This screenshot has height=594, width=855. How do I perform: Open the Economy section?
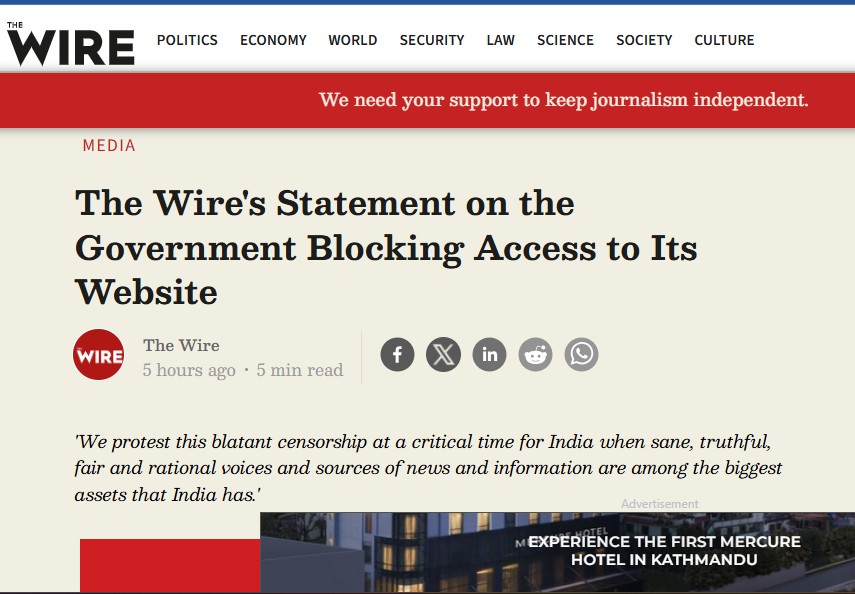point(273,40)
